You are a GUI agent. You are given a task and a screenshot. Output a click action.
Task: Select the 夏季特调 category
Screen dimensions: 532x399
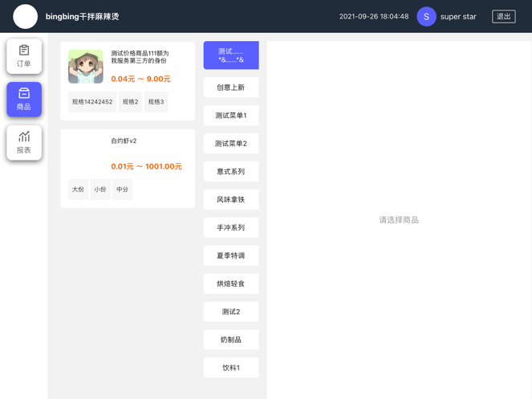[x=231, y=256]
